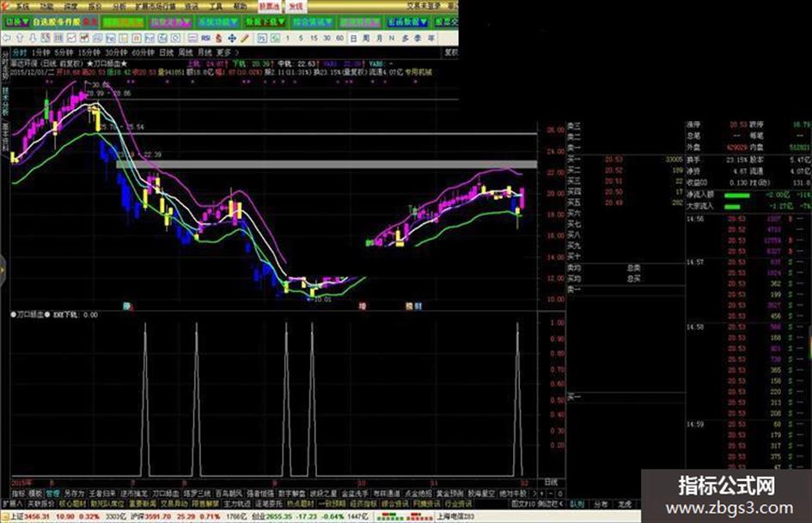Image resolution: width=812 pixels, height=523 pixels.
Task: Switch to 30-minute period number button
Action: click(327, 39)
